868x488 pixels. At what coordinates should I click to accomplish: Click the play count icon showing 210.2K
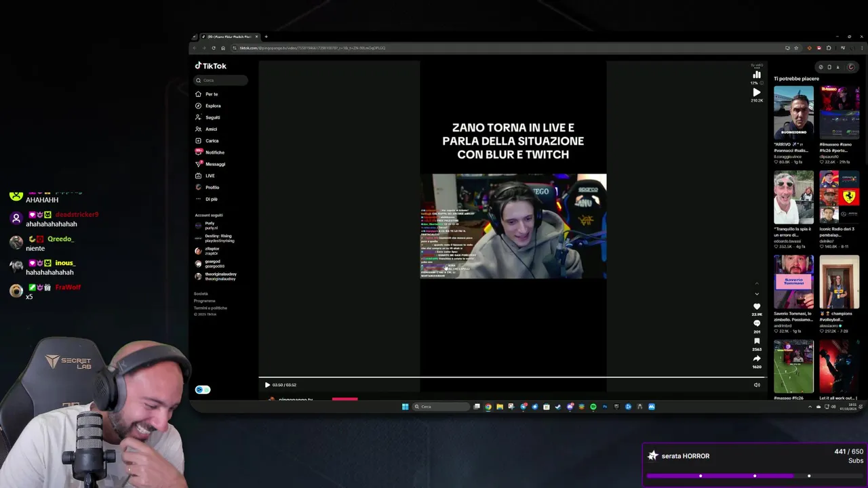click(757, 92)
